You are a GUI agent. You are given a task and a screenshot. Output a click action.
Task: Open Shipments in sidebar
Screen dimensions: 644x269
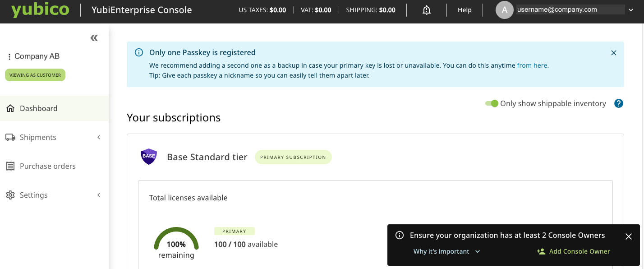[x=54, y=137]
